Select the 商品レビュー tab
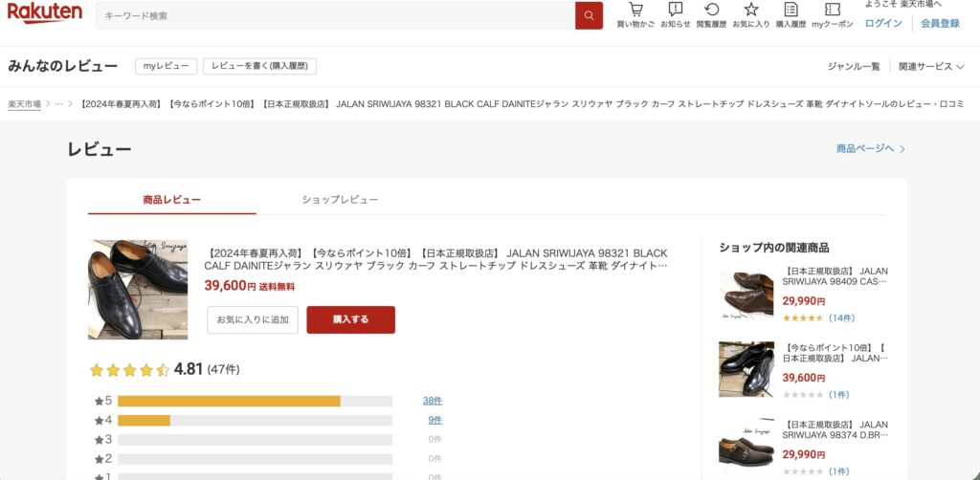 pyautogui.click(x=171, y=199)
